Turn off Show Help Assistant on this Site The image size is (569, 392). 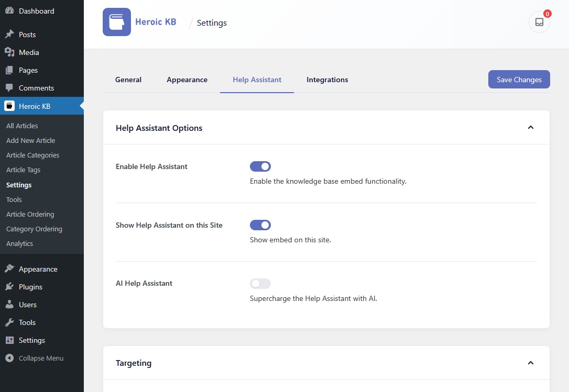coord(260,225)
